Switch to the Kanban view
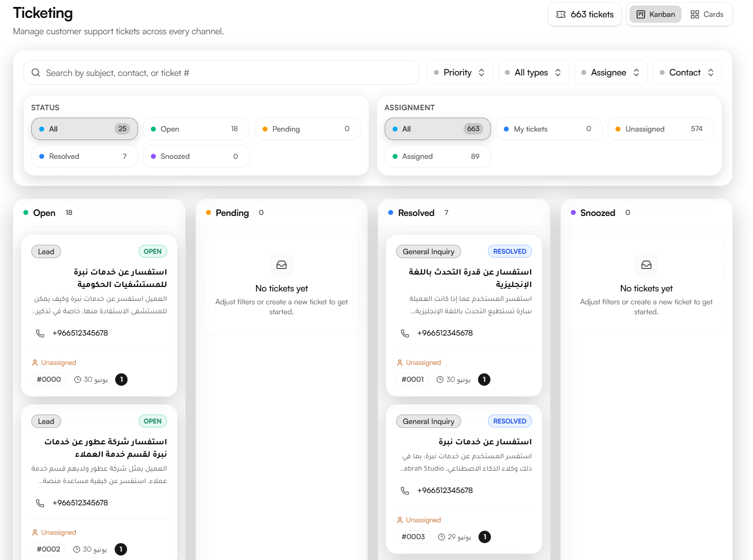 click(x=655, y=14)
